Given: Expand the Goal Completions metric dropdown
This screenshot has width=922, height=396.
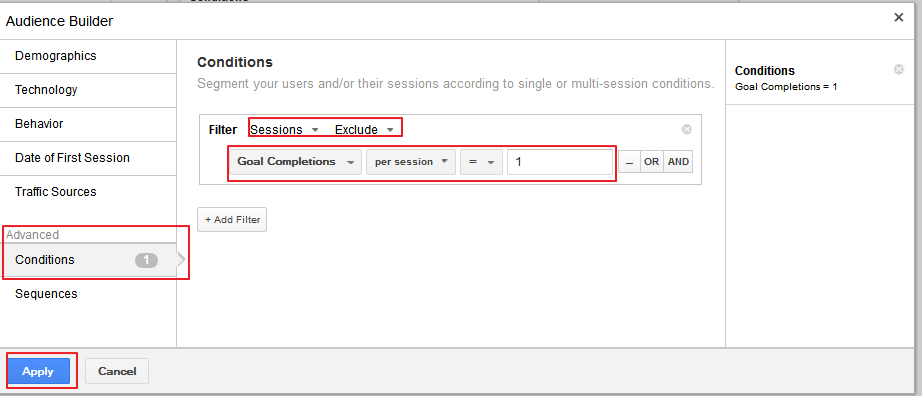Looking at the screenshot, I should [x=296, y=162].
